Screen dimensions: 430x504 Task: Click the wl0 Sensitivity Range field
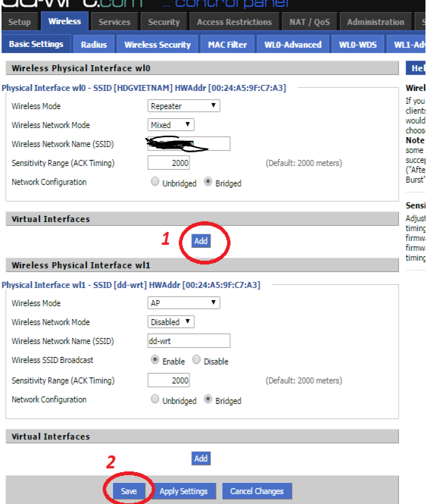tap(169, 163)
